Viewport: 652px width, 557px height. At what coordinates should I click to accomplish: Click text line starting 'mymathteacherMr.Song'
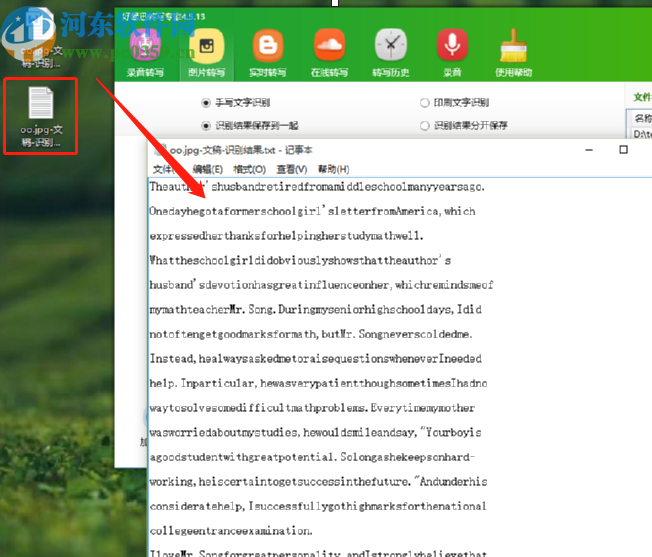point(316,310)
